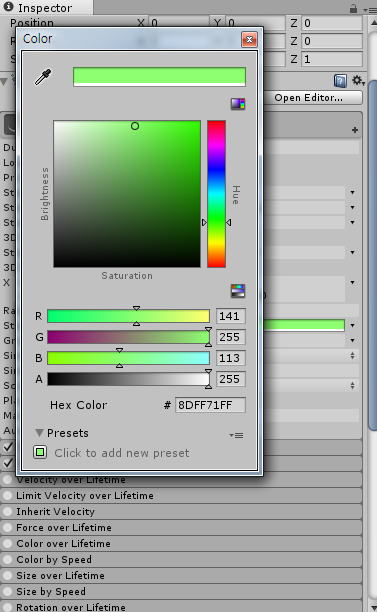377x612 pixels.
Task: Click inside the saturation-brightness color square
Action: click(x=127, y=194)
